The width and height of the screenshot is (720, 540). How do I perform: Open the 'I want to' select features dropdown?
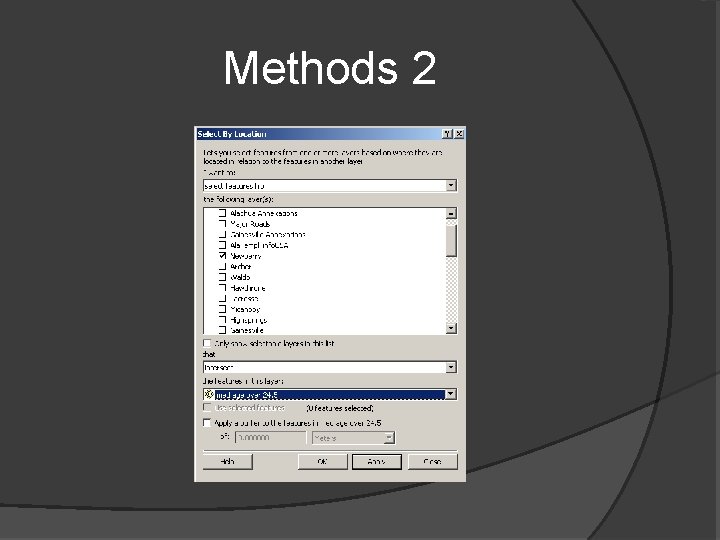[x=451, y=186]
